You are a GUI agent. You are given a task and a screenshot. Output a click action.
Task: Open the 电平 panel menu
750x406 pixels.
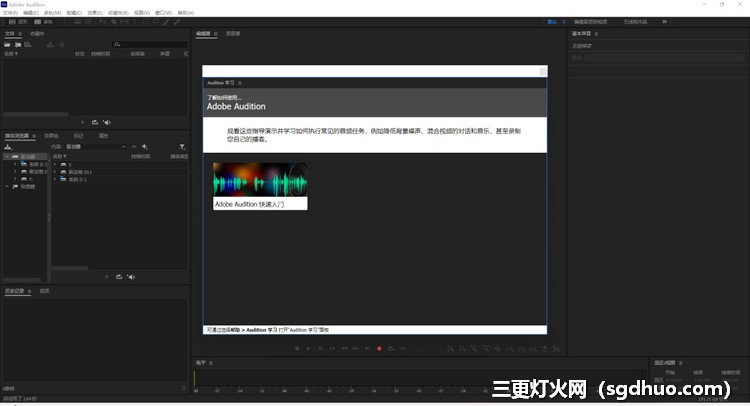pyautogui.click(x=211, y=363)
